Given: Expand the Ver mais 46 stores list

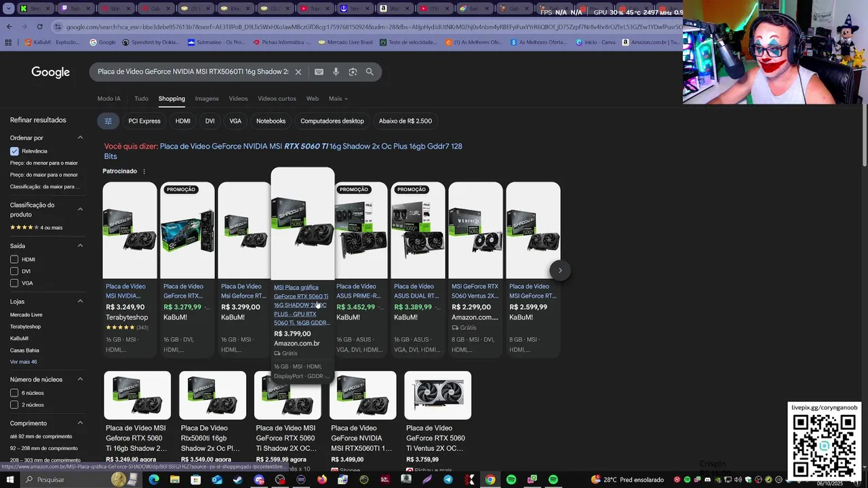Looking at the screenshot, I should [24, 362].
